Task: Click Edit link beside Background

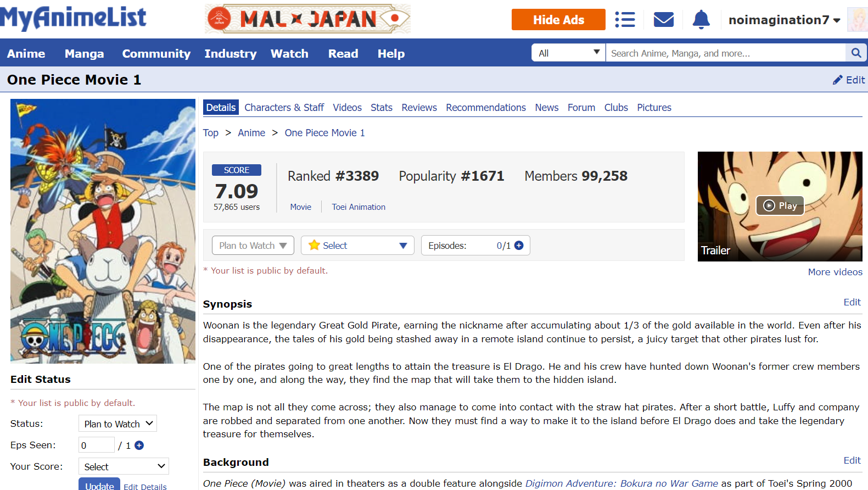Action: [x=852, y=460]
